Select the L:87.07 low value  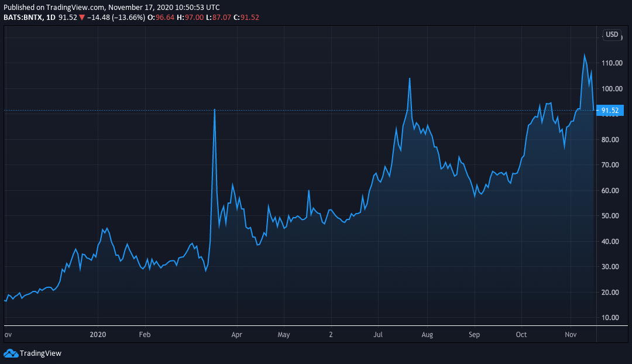click(x=218, y=18)
